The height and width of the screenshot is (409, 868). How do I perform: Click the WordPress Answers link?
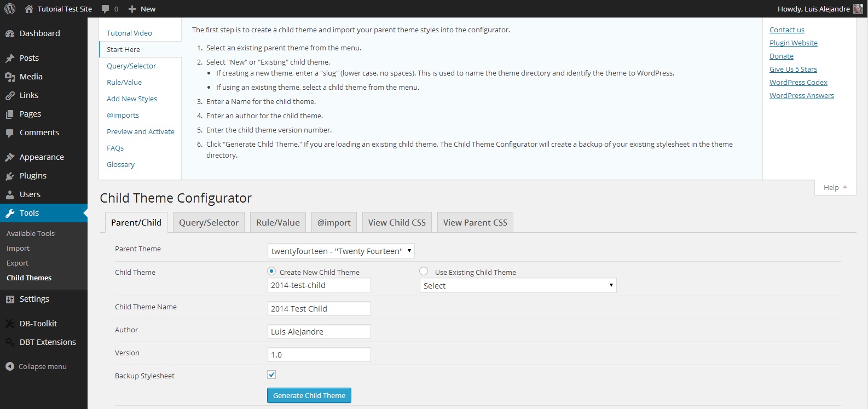coord(801,95)
